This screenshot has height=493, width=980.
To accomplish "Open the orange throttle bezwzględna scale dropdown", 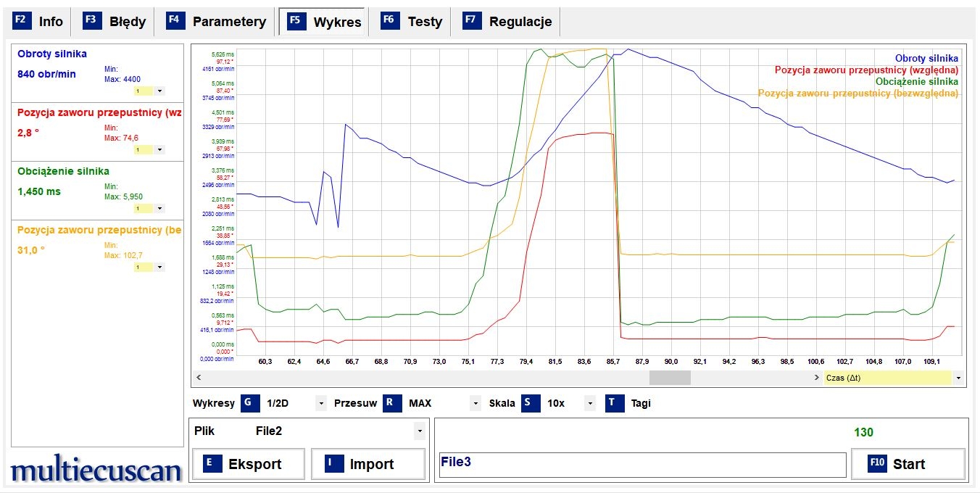I will 159,268.
